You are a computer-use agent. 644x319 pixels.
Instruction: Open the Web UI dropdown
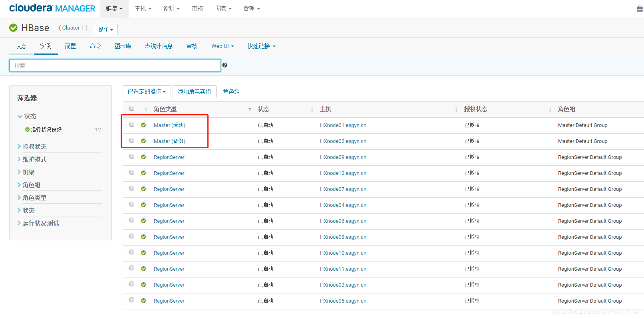tap(223, 46)
